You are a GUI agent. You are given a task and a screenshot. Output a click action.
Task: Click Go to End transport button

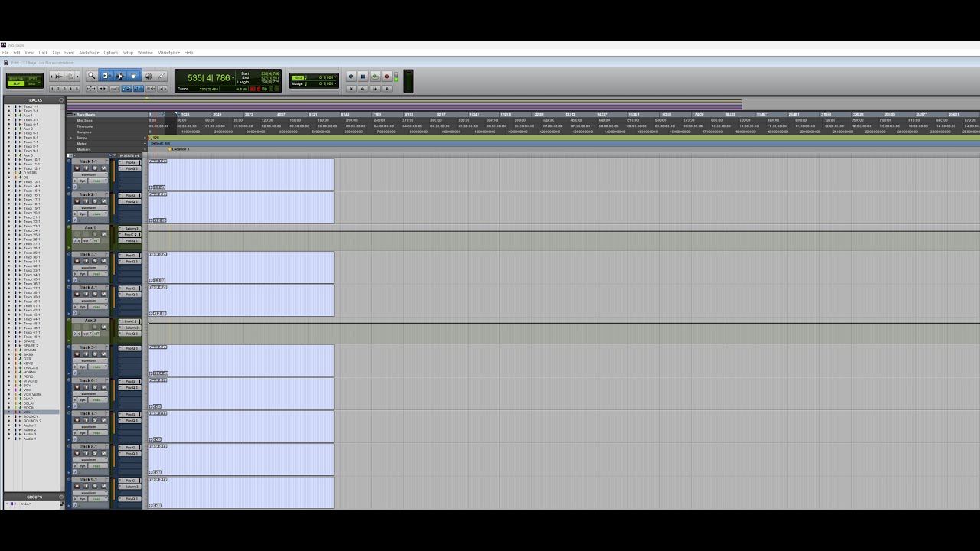387,88
